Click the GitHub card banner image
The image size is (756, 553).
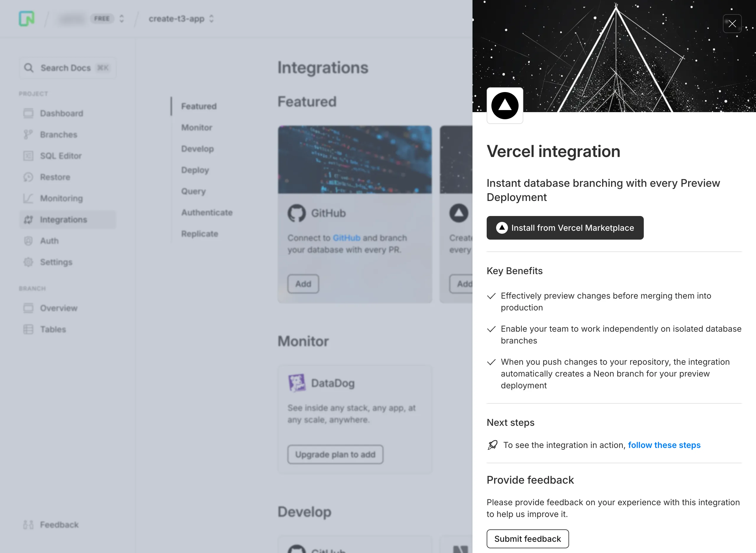click(354, 159)
